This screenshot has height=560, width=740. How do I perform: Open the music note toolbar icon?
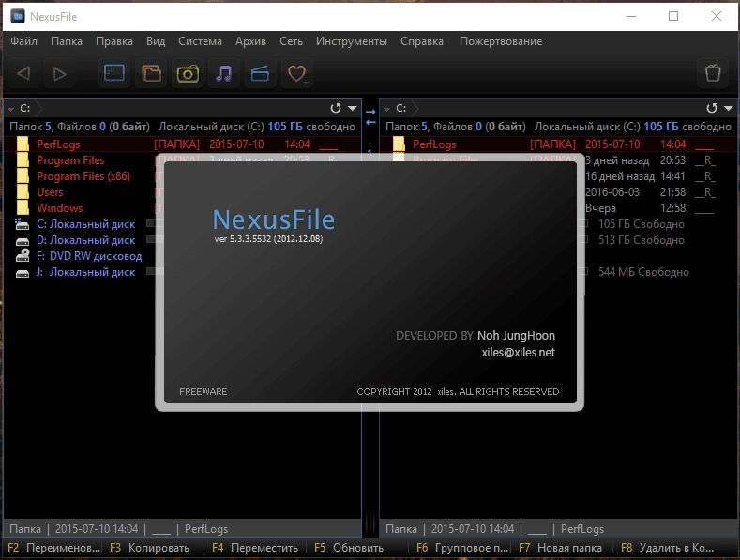[224, 73]
